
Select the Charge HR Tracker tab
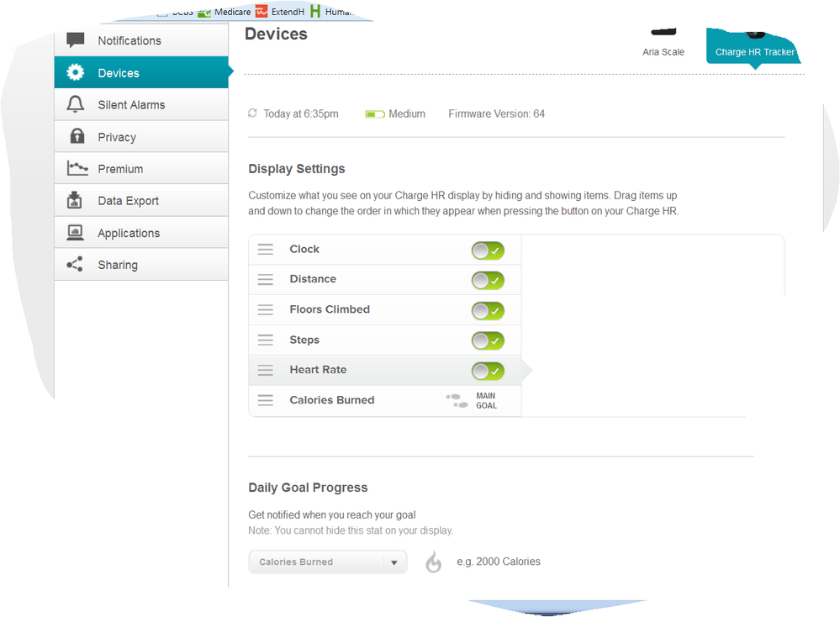point(754,46)
